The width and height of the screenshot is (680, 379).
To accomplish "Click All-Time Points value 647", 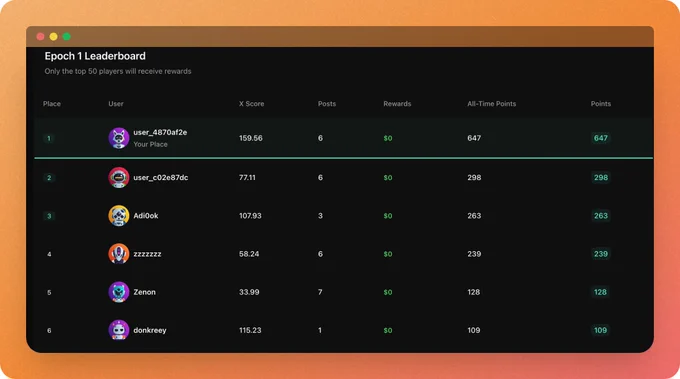I will click(474, 138).
